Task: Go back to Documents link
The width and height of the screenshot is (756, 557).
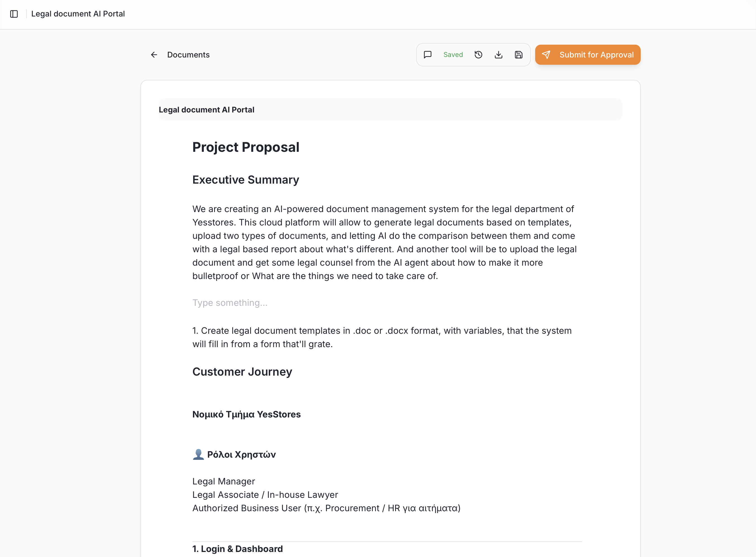Action: click(188, 55)
